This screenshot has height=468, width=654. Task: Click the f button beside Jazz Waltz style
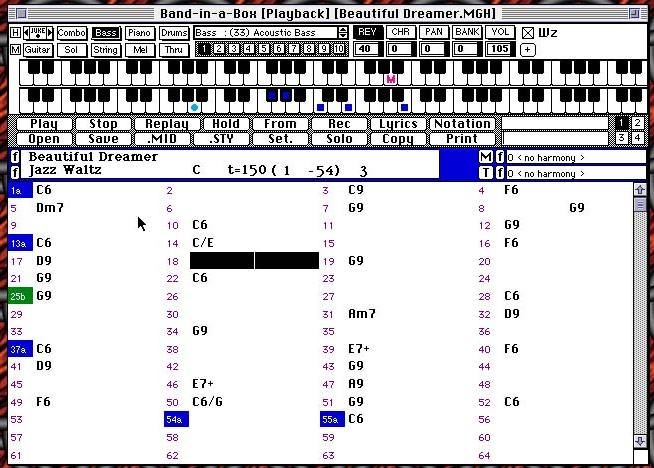coord(15,171)
